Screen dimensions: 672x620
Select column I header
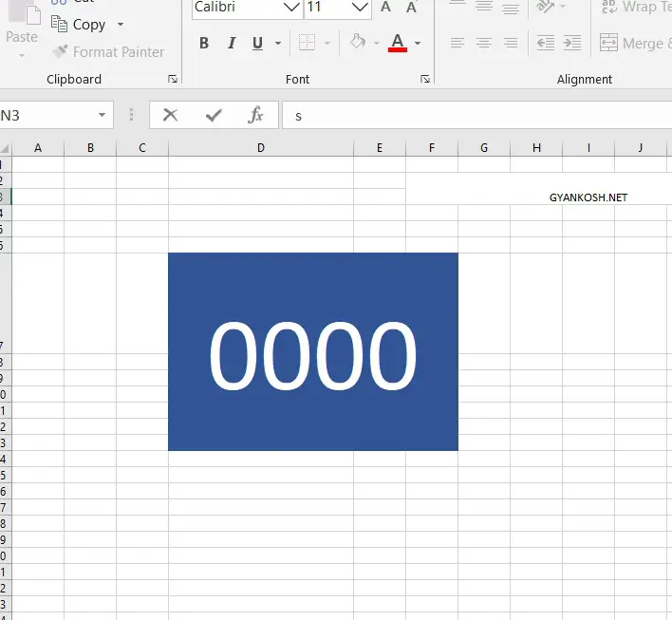point(588,148)
